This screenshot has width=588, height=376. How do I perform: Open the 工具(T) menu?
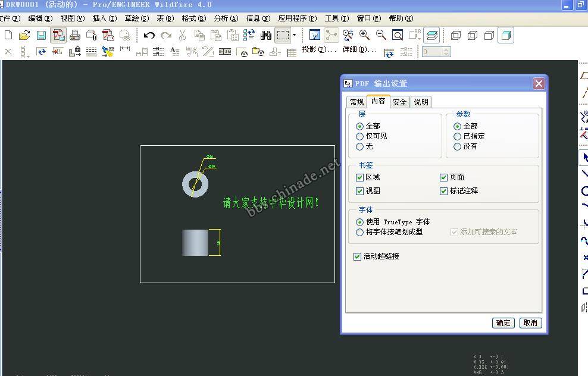(336, 18)
